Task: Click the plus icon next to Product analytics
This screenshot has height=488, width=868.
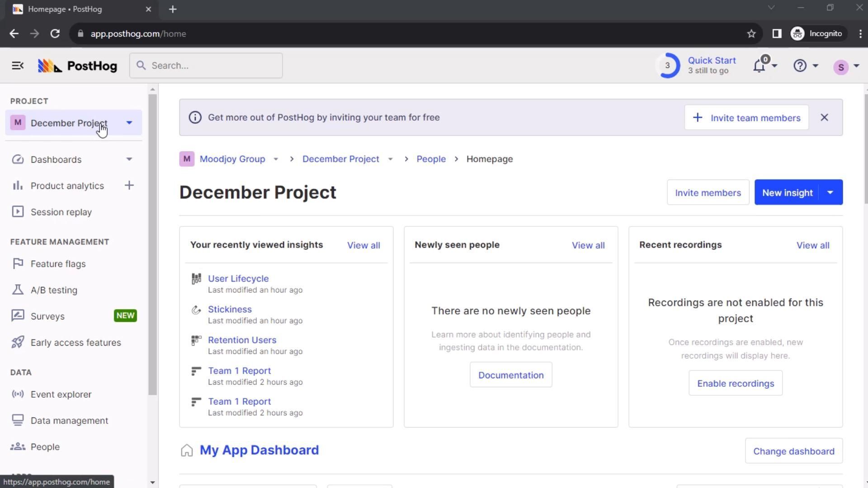Action: click(129, 186)
